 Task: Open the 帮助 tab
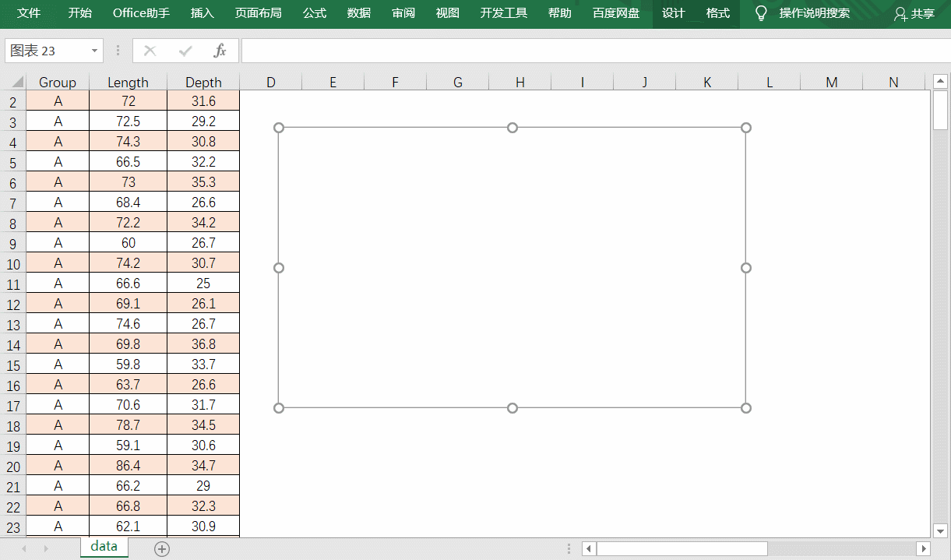point(559,13)
